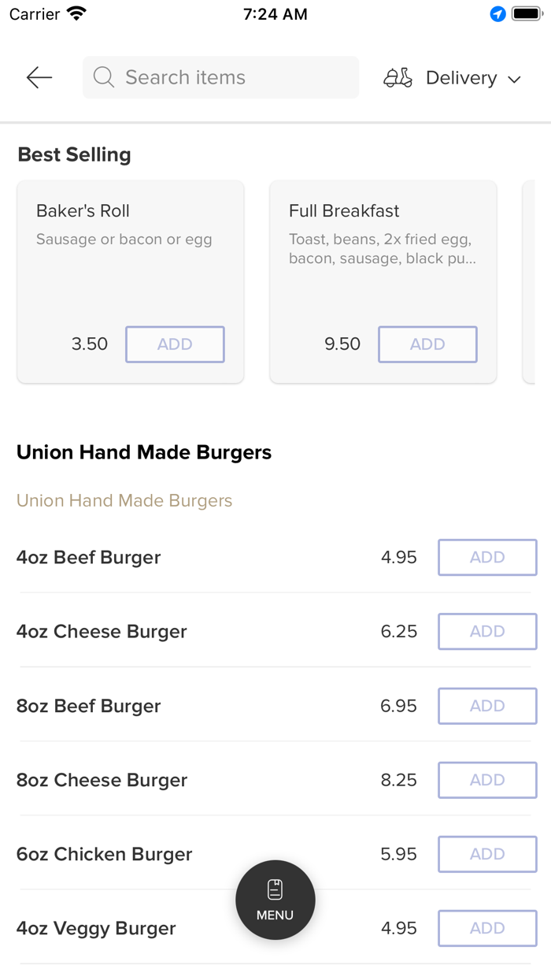The width and height of the screenshot is (551, 980).
Task: Add 6oz Chicken Burger
Action: 487,854
